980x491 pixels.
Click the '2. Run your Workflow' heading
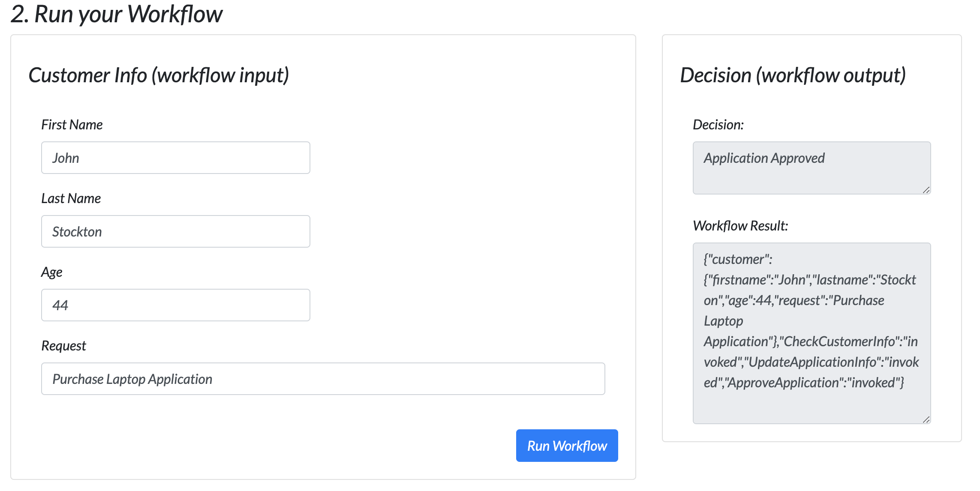pos(117,14)
